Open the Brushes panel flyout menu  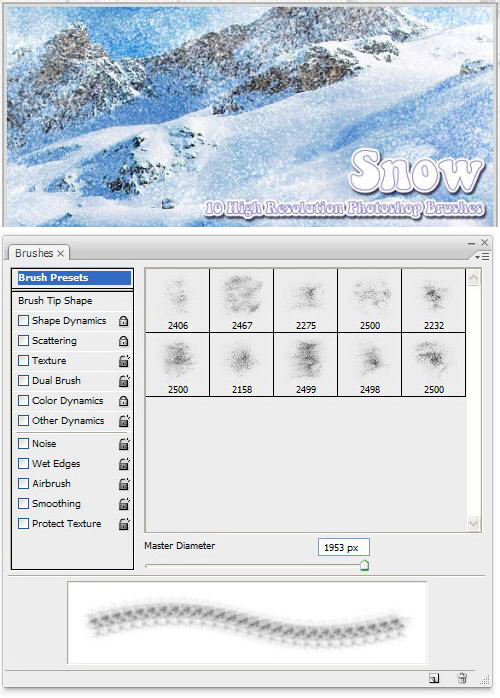click(x=482, y=256)
